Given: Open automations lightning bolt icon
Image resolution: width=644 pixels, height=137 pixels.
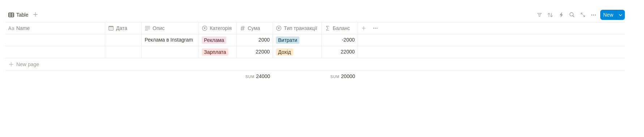Looking at the screenshot, I should (x=561, y=15).
